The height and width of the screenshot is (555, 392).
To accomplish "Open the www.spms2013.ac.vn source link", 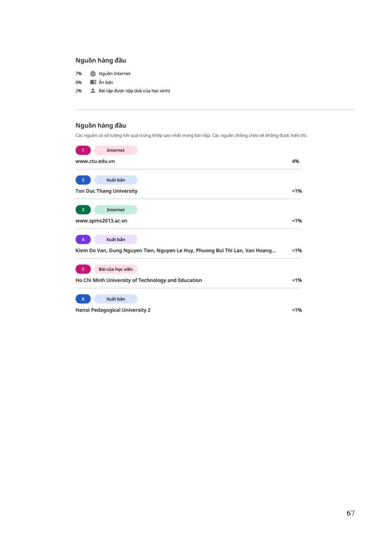I will 101,221.
